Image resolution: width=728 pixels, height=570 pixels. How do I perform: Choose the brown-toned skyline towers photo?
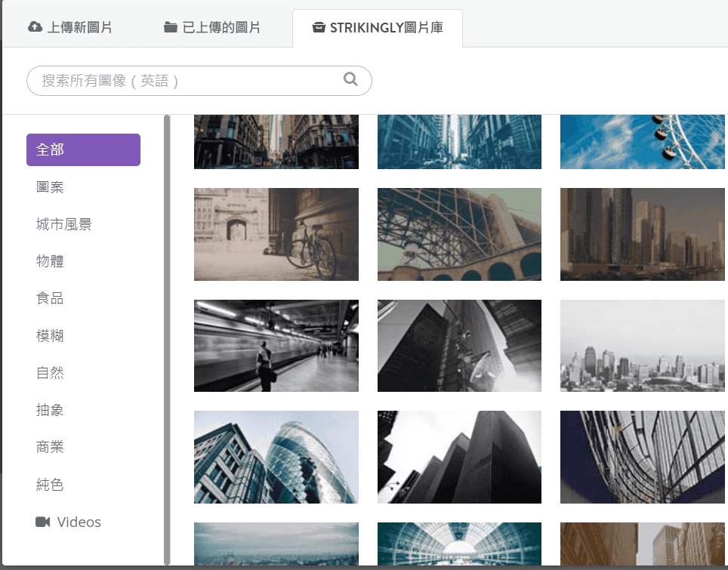coord(642,234)
